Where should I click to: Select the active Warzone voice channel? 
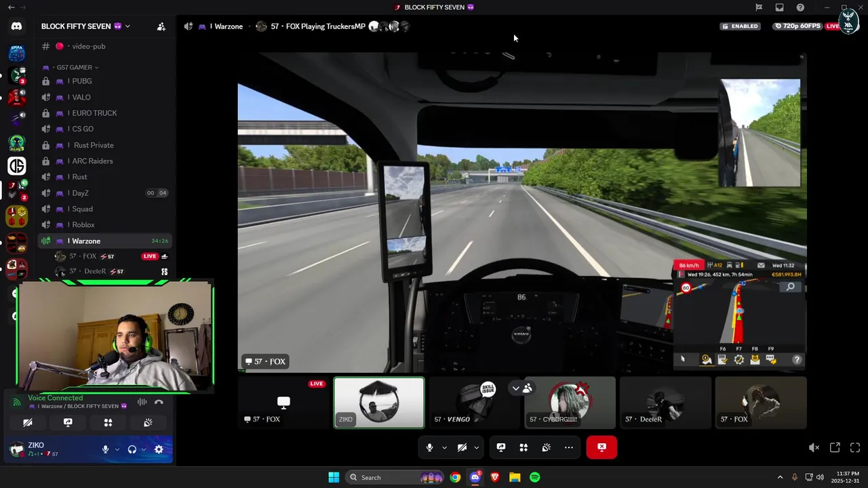pos(105,241)
